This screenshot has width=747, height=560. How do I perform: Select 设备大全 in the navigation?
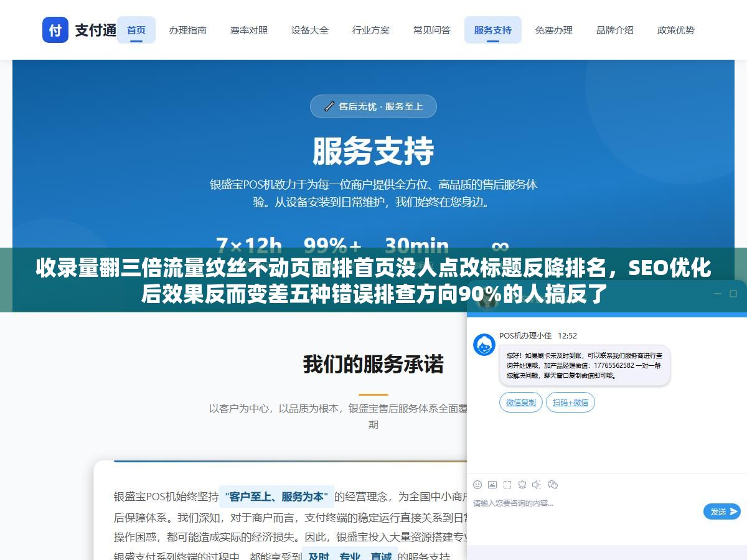[x=309, y=30]
